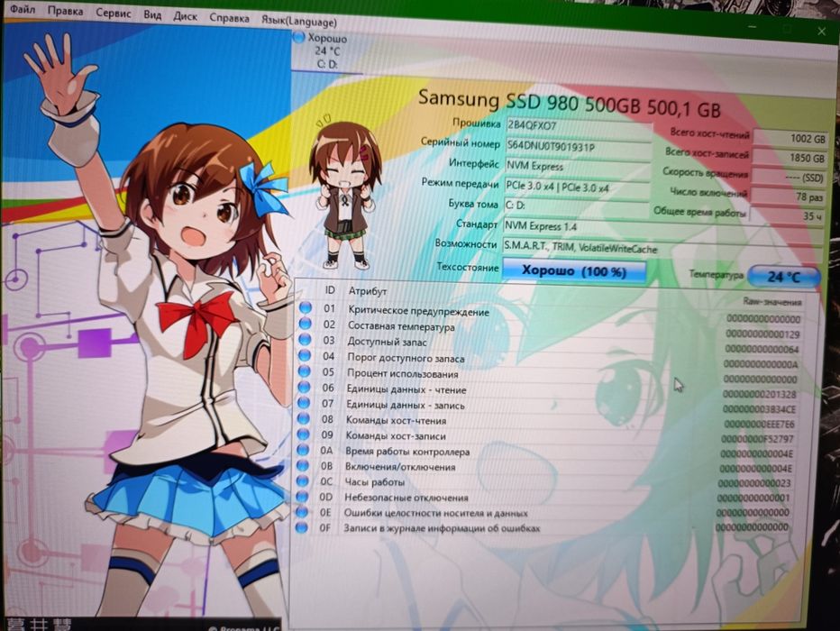840x631 pixels.
Task: Open the Правка menu
Action: [66, 11]
